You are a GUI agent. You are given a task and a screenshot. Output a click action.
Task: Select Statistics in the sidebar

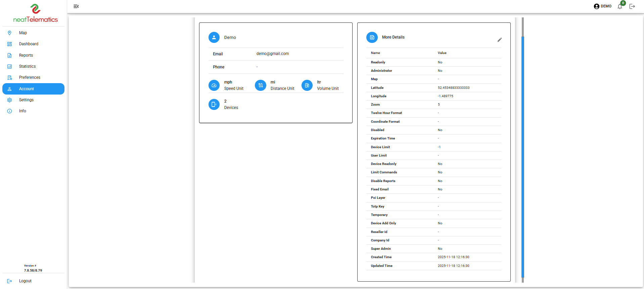pyautogui.click(x=27, y=66)
